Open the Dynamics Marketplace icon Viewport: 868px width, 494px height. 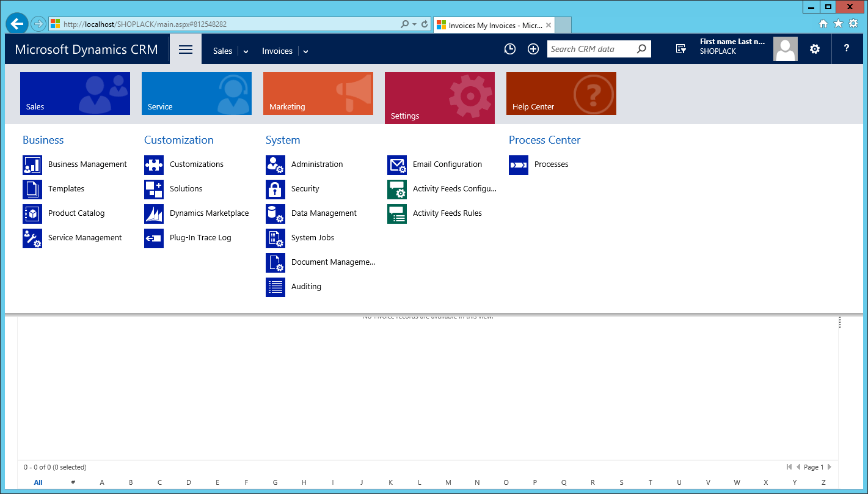(x=154, y=213)
